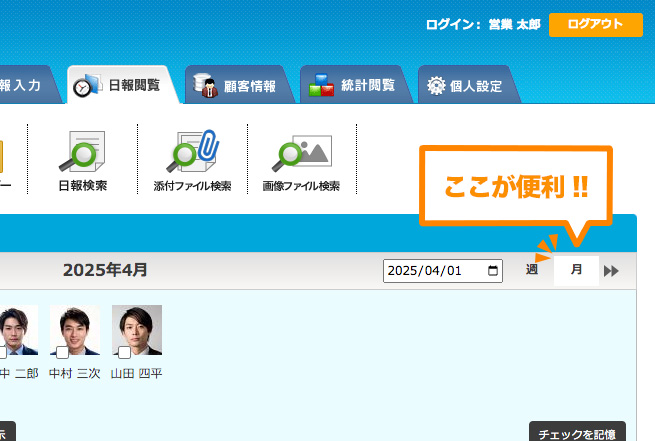This screenshot has width=655, height=441.
Task: Click the colored blocks icon on 統計閲覧
Action: (x=321, y=85)
